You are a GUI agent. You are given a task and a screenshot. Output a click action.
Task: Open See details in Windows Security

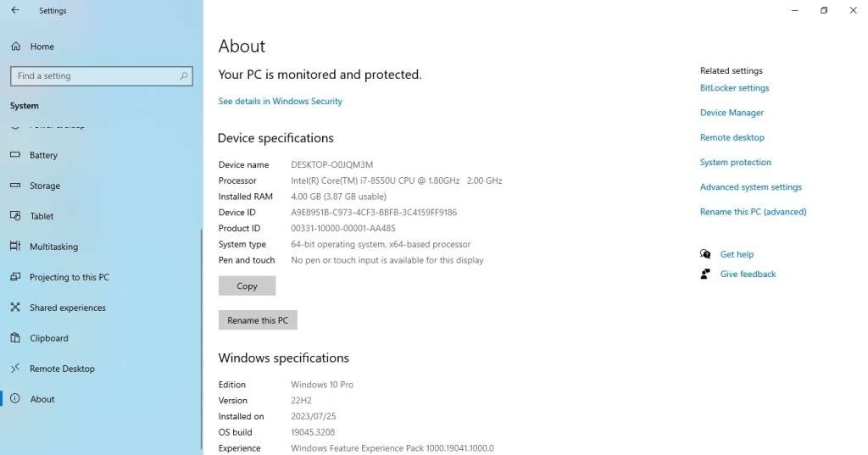[x=280, y=102]
